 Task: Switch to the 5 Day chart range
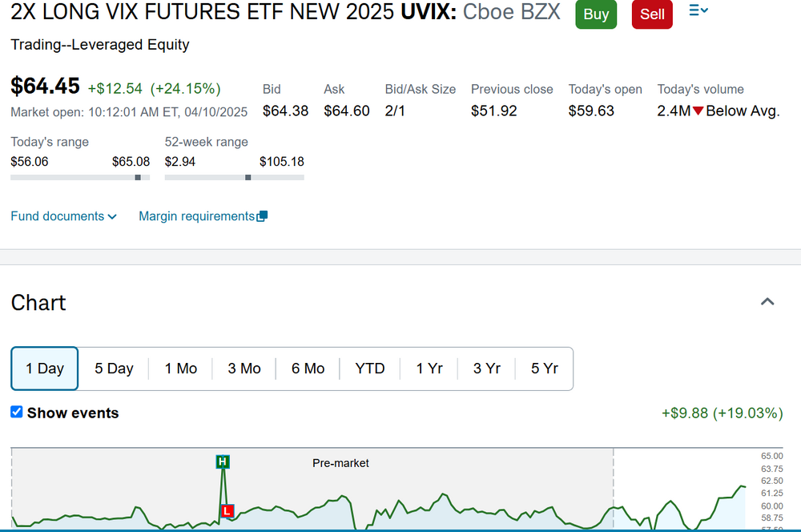click(114, 369)
